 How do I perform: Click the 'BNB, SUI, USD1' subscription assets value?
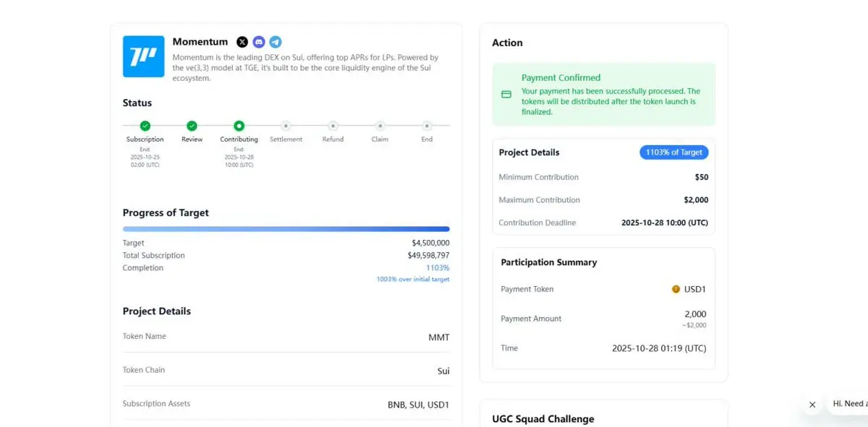(419, 405)
